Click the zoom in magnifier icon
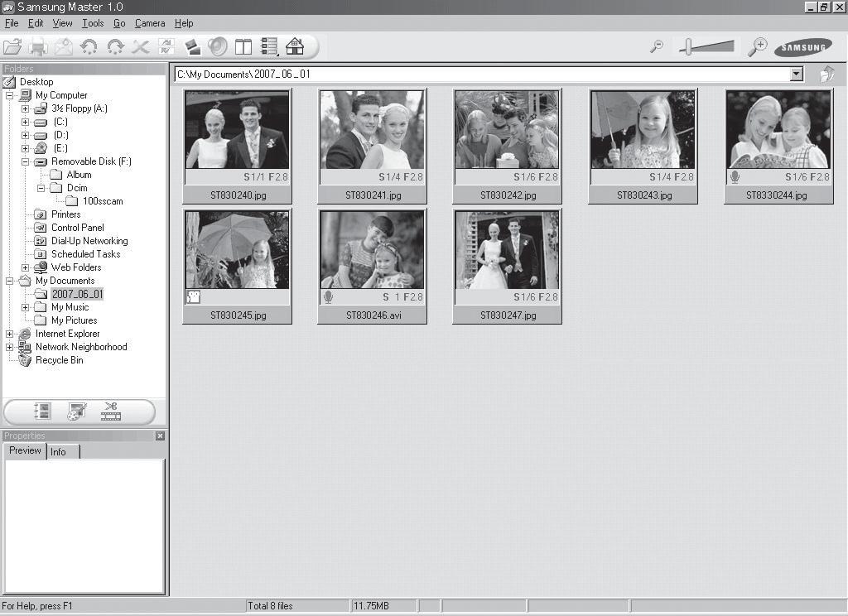Image resolution: width=848 pixels, height=616 pixels. (x=757, y=47)
